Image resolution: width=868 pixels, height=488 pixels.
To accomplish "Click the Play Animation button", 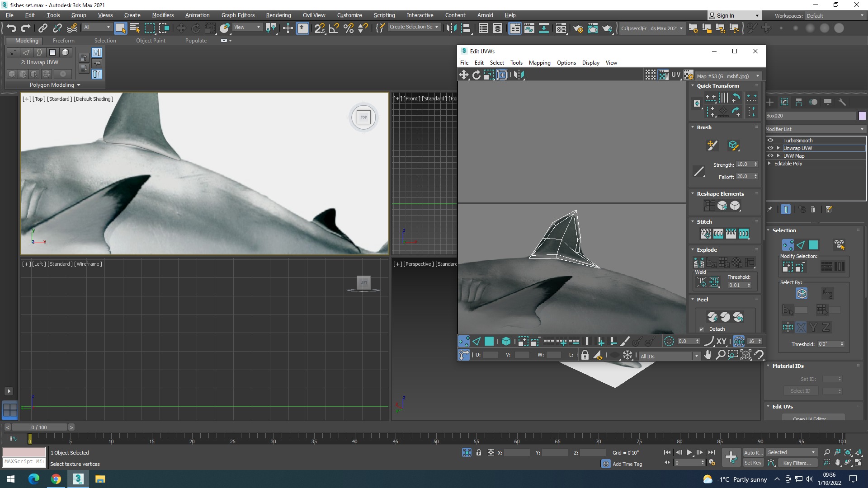I will (689, 452).
